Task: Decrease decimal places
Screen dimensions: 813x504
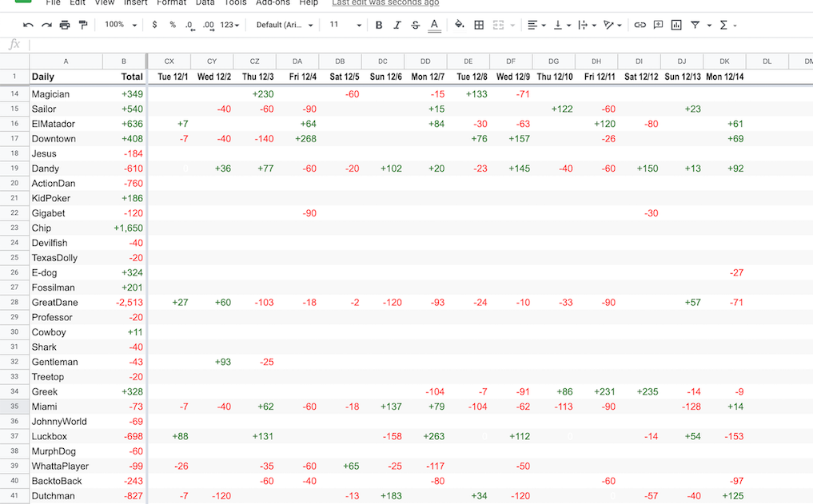Action: (189, 25)
